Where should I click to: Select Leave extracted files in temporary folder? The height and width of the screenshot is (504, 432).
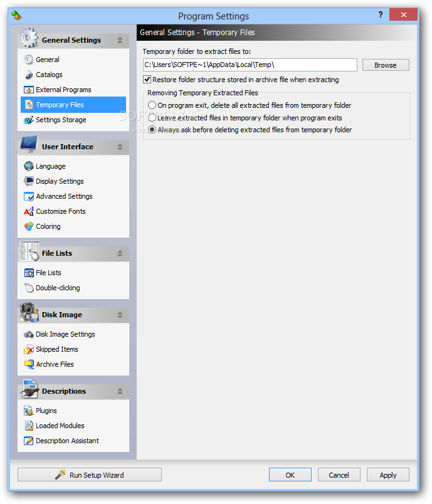point(152,118)
